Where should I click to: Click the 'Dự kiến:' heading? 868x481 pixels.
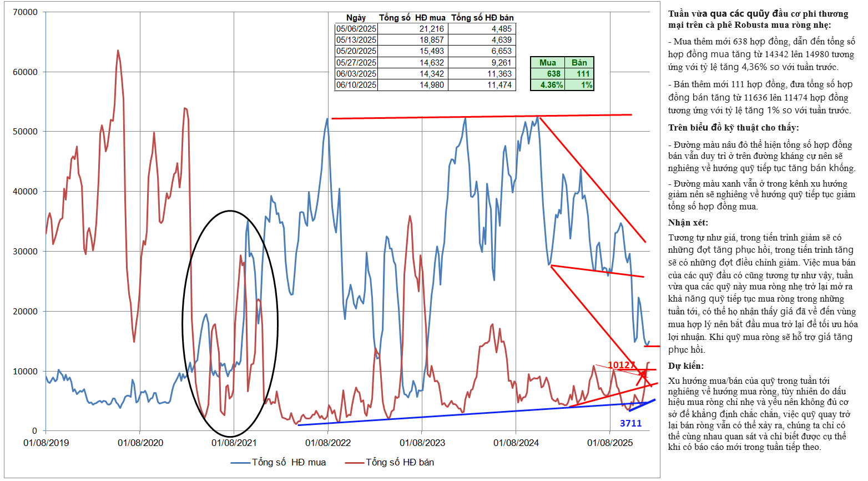click(x=685, y=366)
